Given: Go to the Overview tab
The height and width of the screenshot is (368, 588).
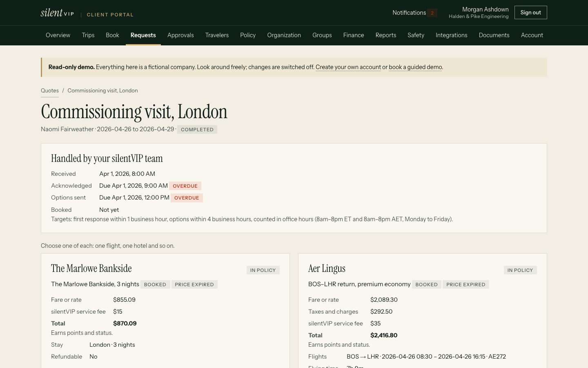Looking at the screenshot, I should [x=58, y=35].
